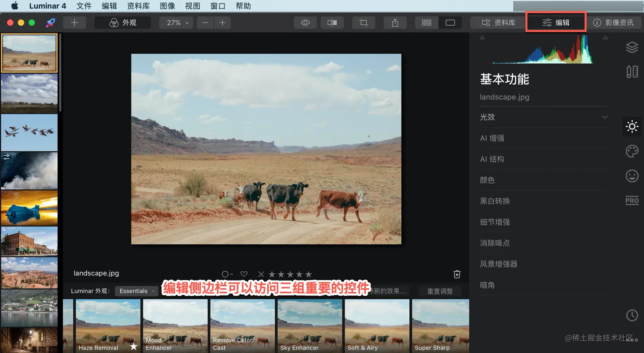Open the 影像资讯 info tab
The width and height of the screenshot is (644, 353).
[614, 23]
